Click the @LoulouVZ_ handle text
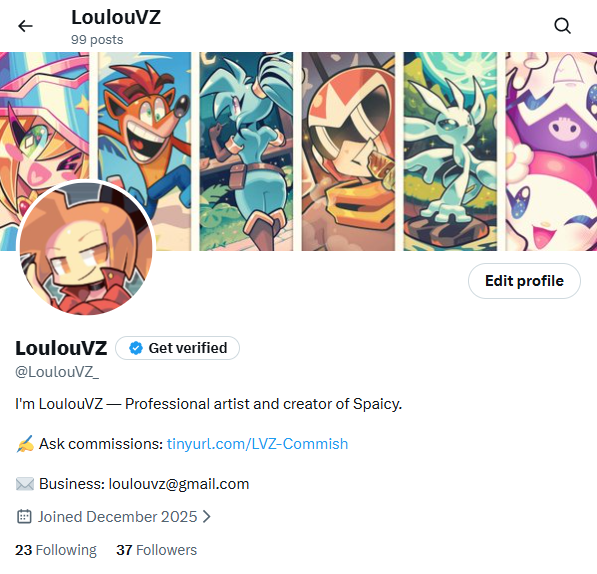Viewport: 597px width, 574px height. 57,372
